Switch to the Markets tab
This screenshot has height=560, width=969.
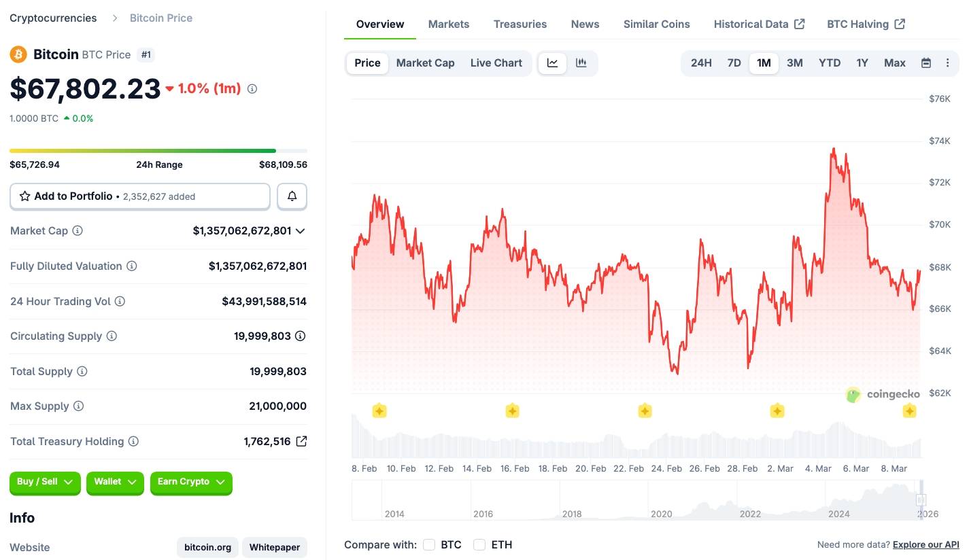[449, 24]
